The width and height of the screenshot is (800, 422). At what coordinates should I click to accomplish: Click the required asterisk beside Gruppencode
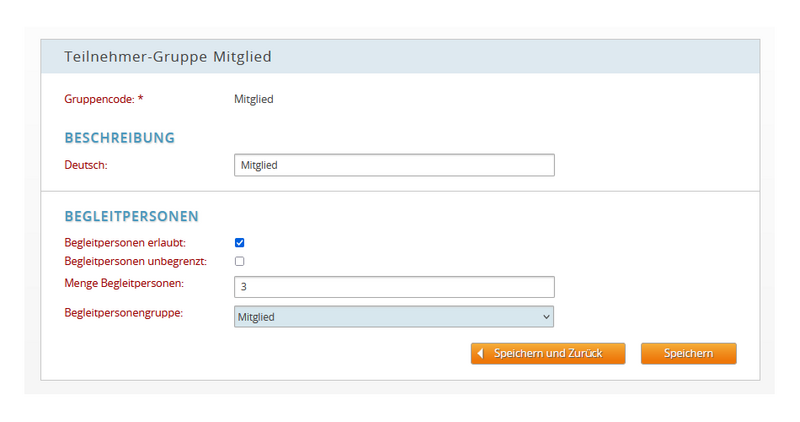point(141,97)
